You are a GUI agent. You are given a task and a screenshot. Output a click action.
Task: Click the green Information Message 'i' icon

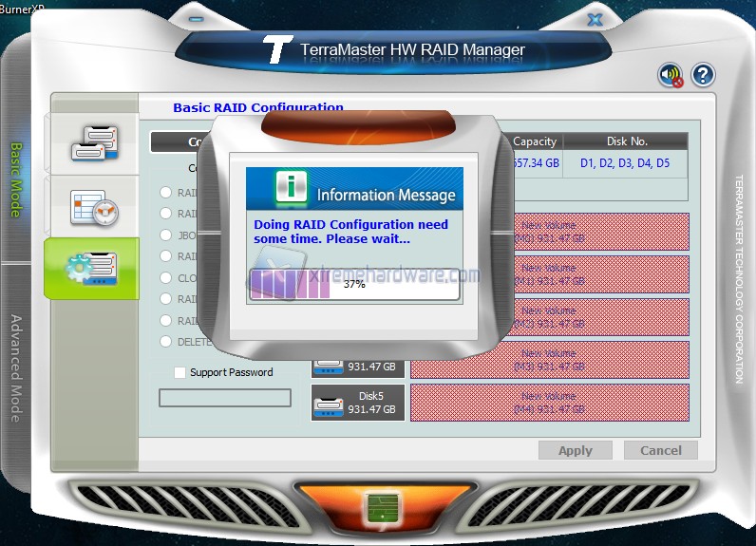coord(291,188)
